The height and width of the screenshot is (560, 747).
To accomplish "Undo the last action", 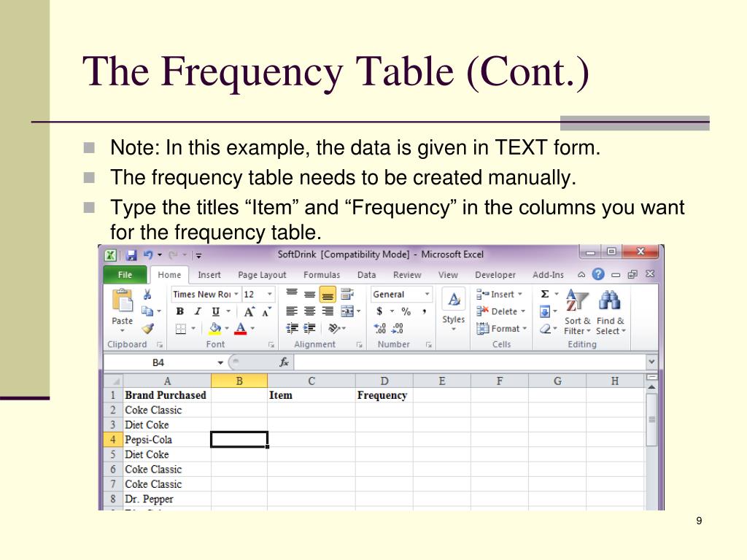I will (148, 255).
